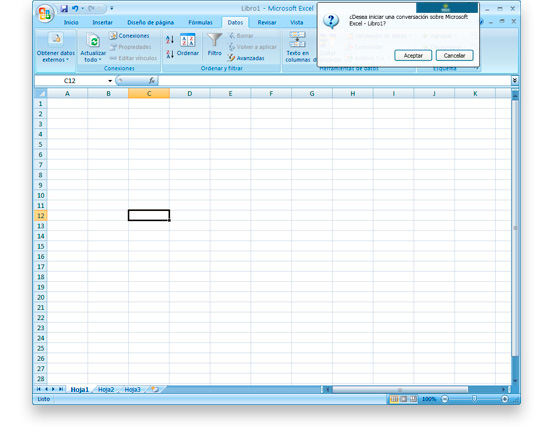557x441 pixels.
Task: Redo the last undone action
Action: 92,9
